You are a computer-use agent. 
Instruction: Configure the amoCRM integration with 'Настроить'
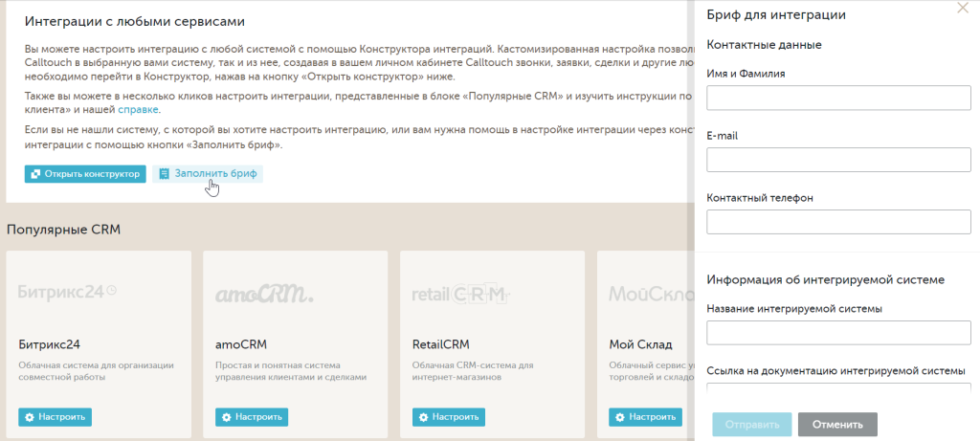[252, 417]
